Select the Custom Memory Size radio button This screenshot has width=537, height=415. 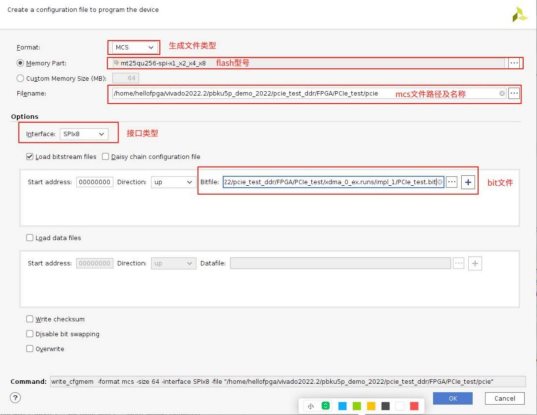pyautogui.click(x=20, y=78)
